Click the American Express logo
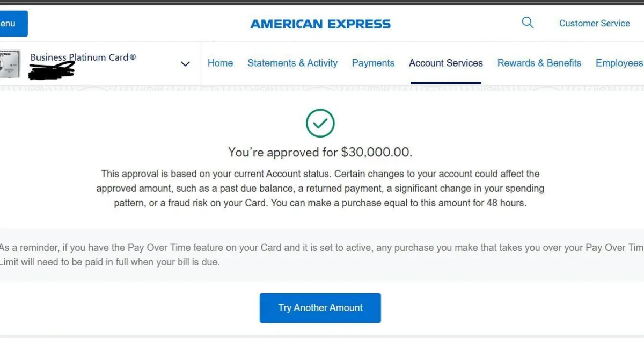This screenshot has width=644, height=338. [320, 24]
